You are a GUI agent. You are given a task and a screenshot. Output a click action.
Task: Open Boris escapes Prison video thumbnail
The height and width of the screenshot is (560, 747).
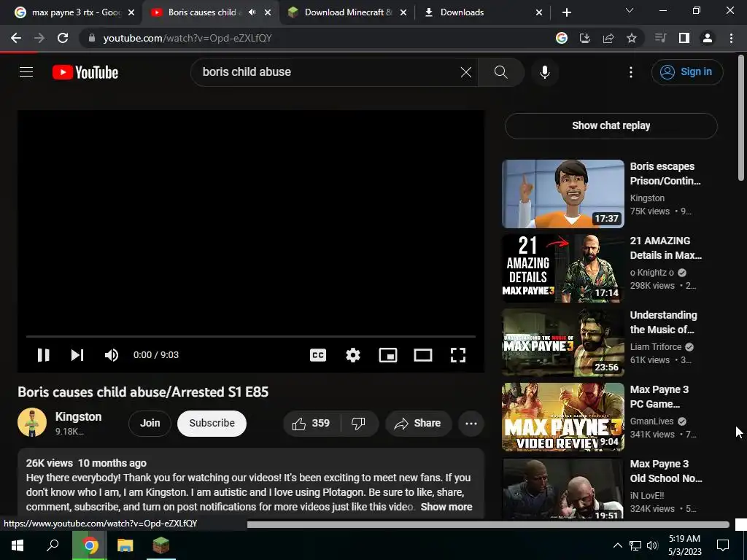pyautogui.click(x=563, y=194)
